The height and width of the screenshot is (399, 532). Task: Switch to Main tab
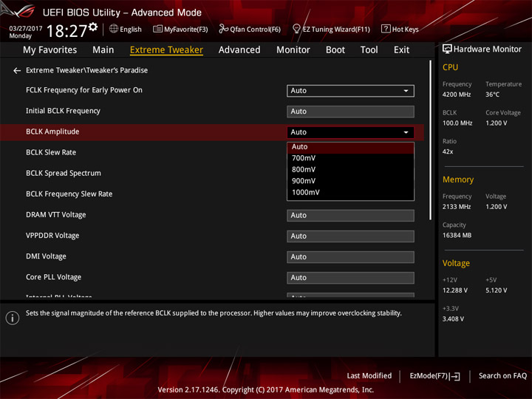pyautogui.click(x=103, y=50)
